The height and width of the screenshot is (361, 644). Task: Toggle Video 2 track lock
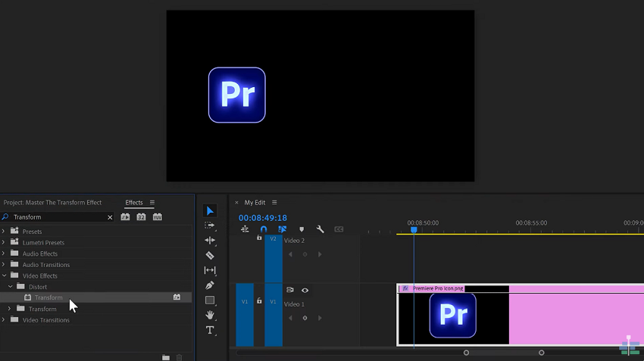(x=259, y=238)
